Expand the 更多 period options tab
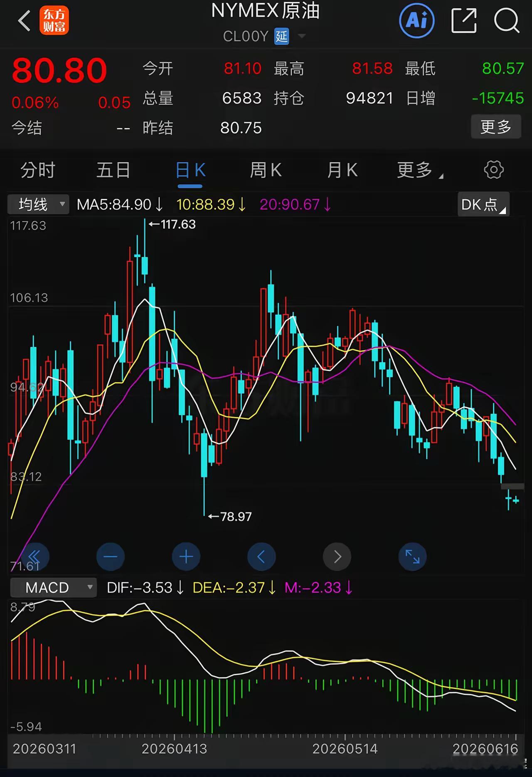The height and width of the screenshot is (777, 532). coord(420,170)
